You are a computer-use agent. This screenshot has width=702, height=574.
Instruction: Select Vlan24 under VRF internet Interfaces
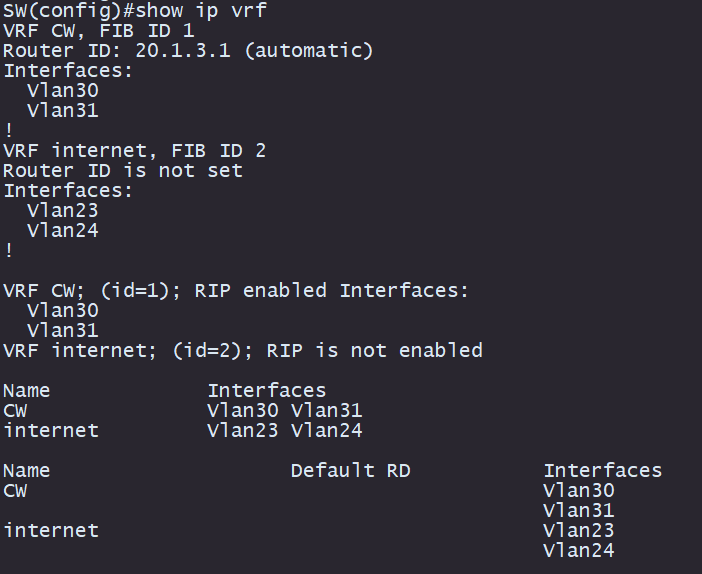pyautogui.click(x=63, y=231)
